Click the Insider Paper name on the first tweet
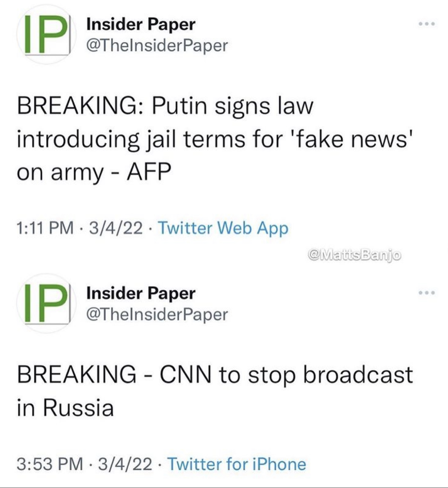This screenshot has height=488, width=448. click(141, 24)
